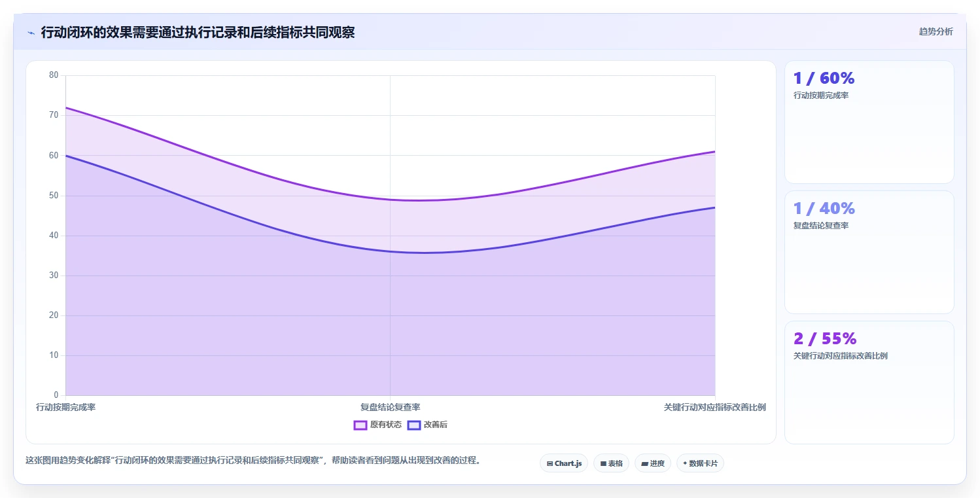Viewport: 980px width, 498px height.
Task: Click the 改善后 line point at 复盘结论复查率
Action: click(390, 251)
